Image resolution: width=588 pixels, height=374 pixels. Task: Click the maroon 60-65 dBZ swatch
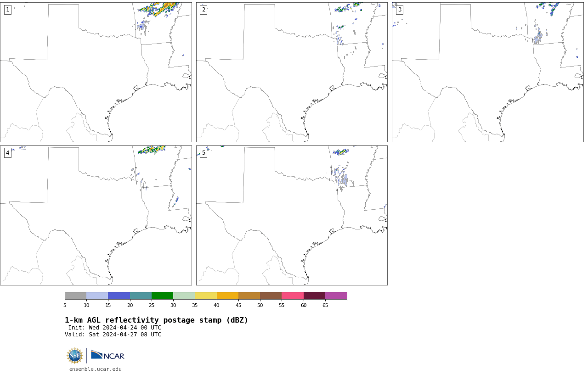coord(314,296)
